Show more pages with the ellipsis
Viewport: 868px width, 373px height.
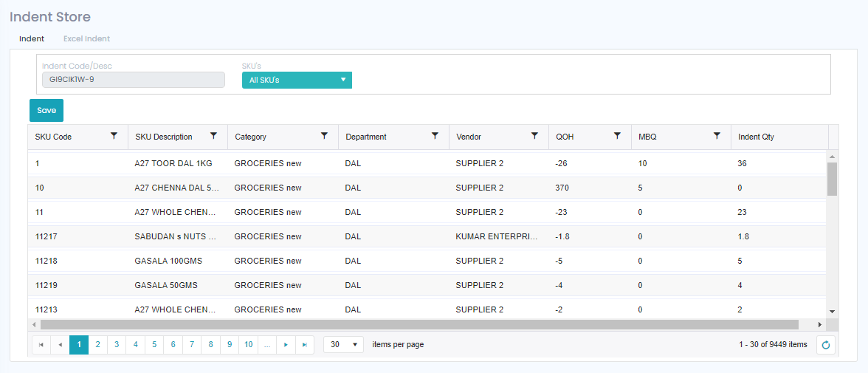pos(267,345)
